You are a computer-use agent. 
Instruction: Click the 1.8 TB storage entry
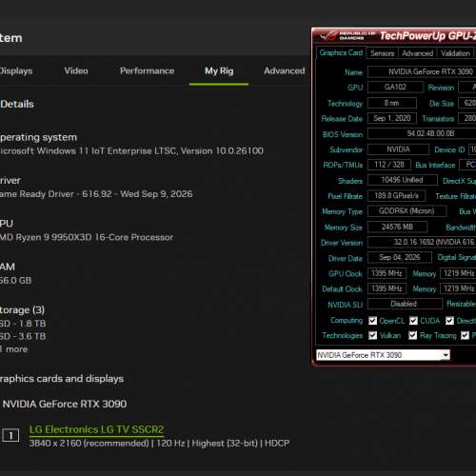(x=23, y=324)
